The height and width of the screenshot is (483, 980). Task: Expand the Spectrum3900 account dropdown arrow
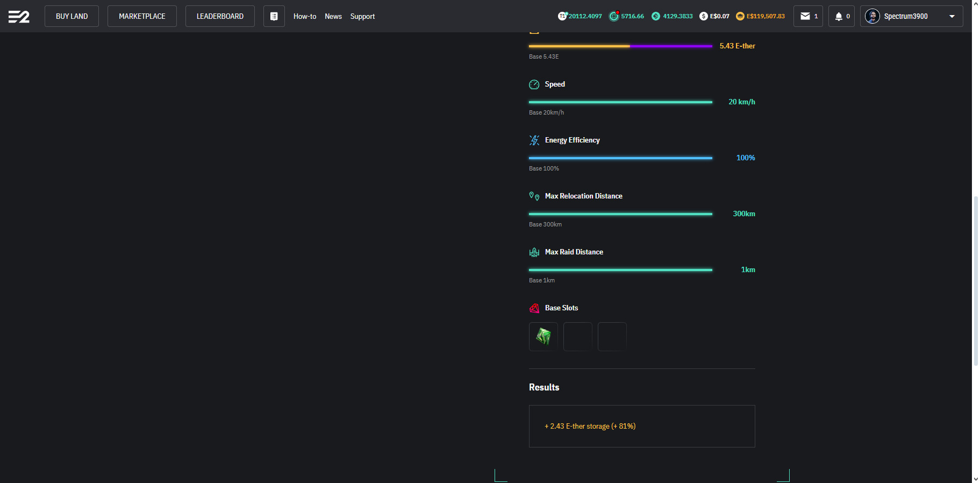coord(952,16)
